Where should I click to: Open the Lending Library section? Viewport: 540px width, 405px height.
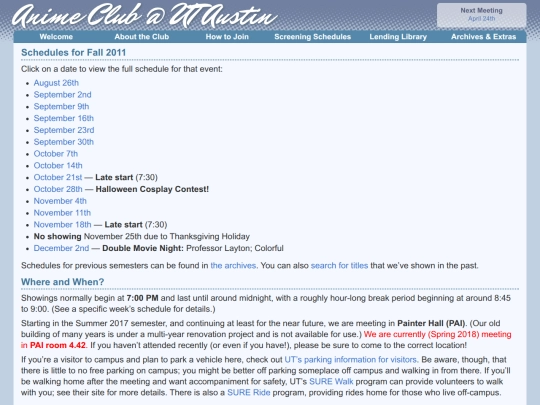(x=398, y=37)
